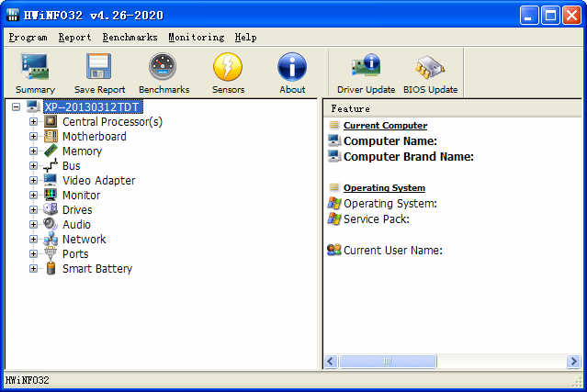This screenshot has width=587, height=392.
Task: Launch Benchmarks from the gauge icon
Action: click(x=163, y=66)
